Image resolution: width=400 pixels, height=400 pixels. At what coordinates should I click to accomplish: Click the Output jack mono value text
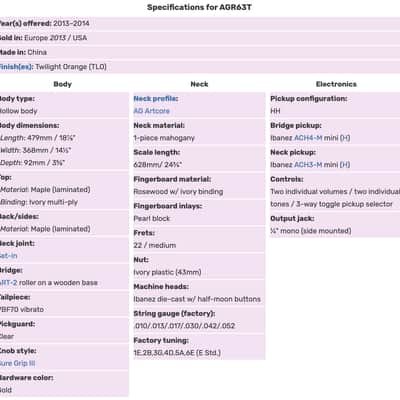311,231
